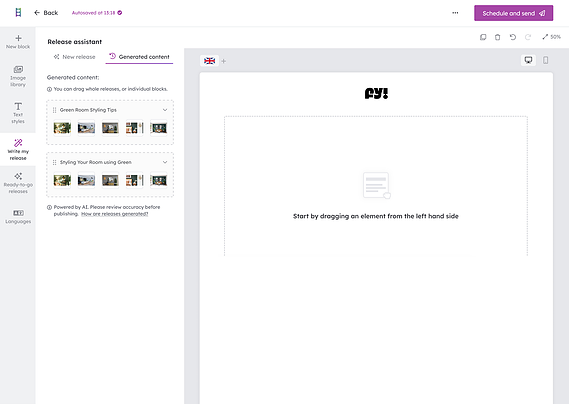Open Ready-to-go releases panel

(18, 183)
